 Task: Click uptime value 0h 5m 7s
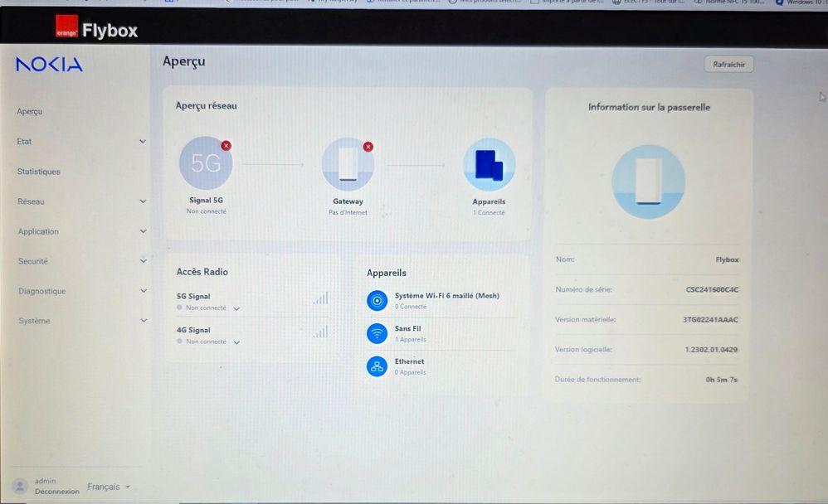pos(721,380)
